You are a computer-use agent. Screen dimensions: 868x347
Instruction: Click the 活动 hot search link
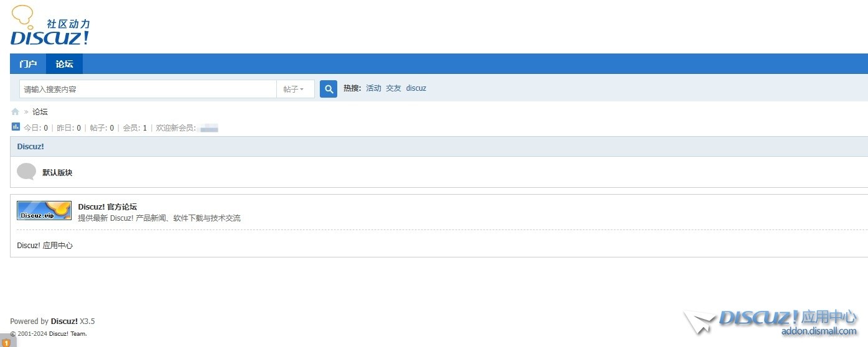coord(373,88)
